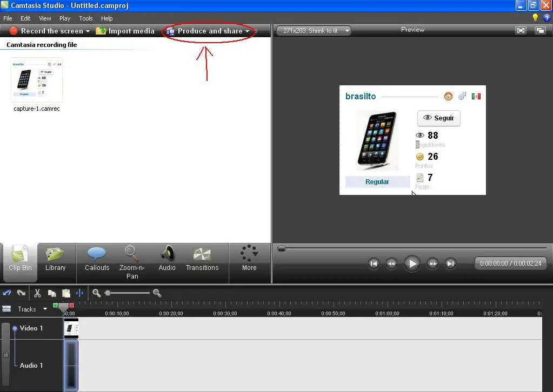This screenshot has width=553, height=392.
Task: Click the red selection end marker
Action: click(x=71, y=306)
